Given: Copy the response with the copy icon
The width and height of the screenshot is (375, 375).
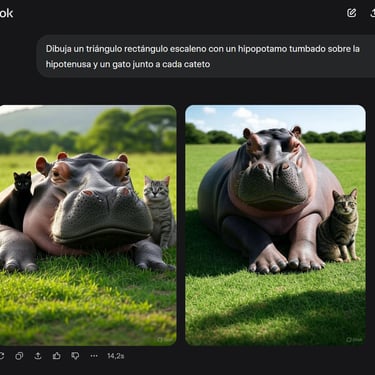Looking at the screenshot, I should pos(19,356).
